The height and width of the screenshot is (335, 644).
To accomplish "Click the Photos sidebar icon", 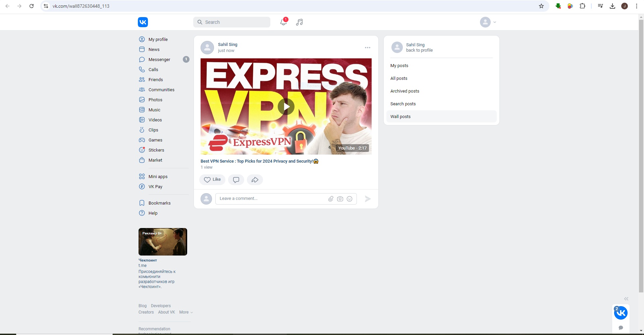I will [x=142, y=100].
